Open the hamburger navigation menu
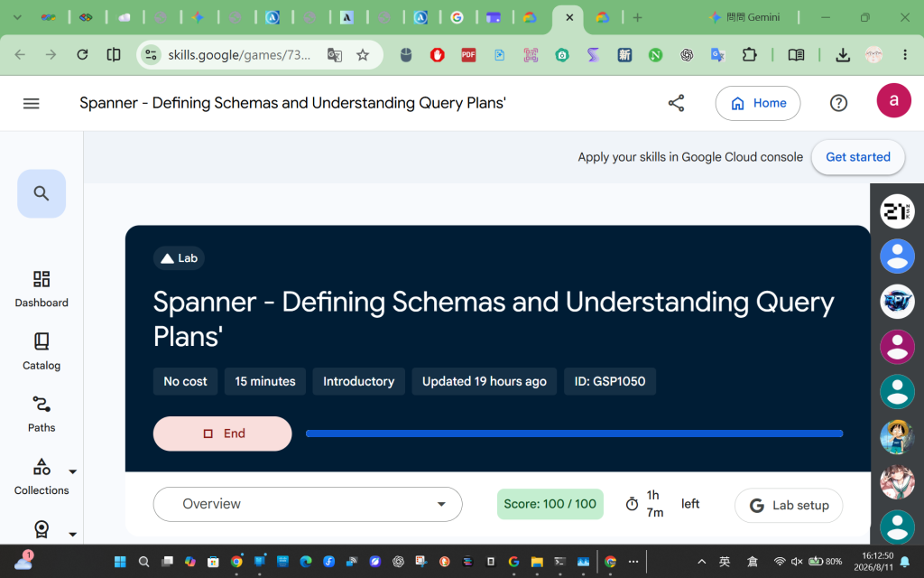Screen dimensions: 924x578 point(32,104)
